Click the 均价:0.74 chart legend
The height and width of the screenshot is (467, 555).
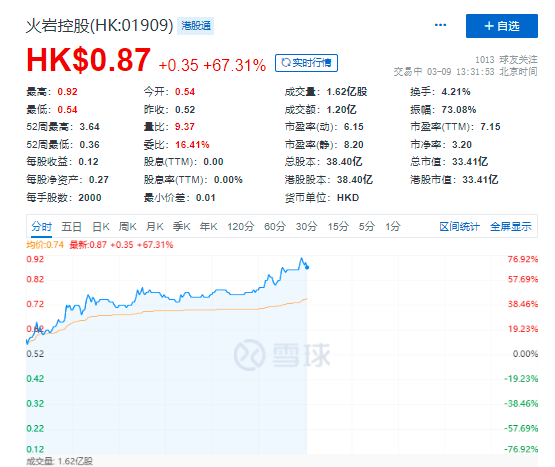tap(45, 245)
